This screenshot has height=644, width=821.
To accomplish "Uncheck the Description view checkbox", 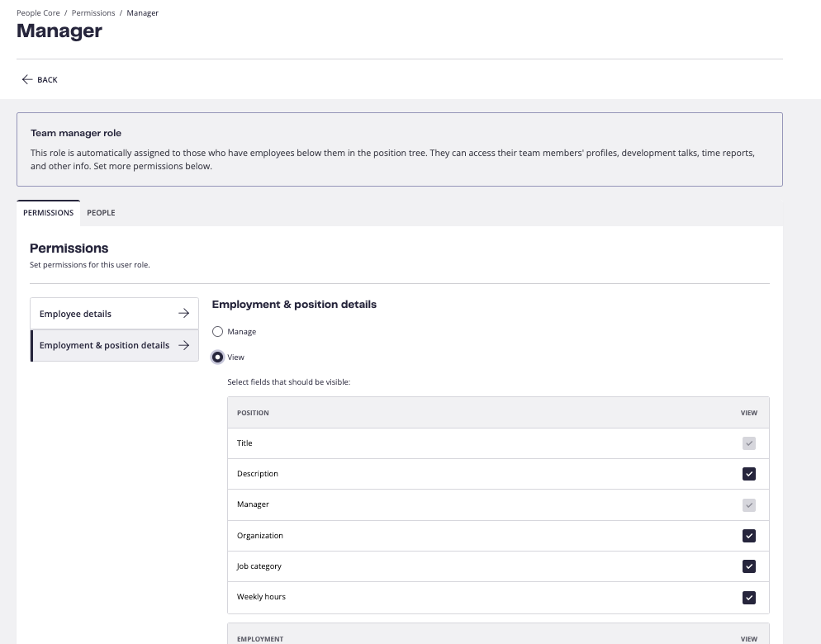I will point(749,474).
